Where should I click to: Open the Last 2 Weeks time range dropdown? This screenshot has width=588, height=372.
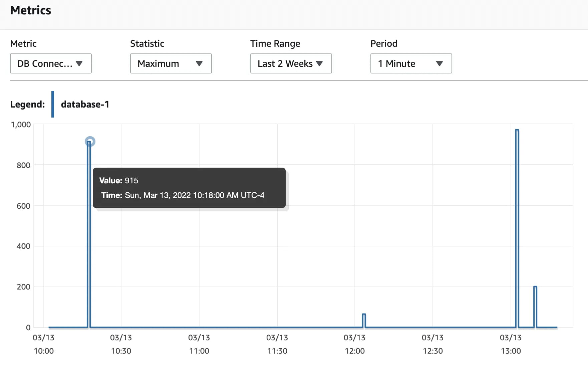291,63
